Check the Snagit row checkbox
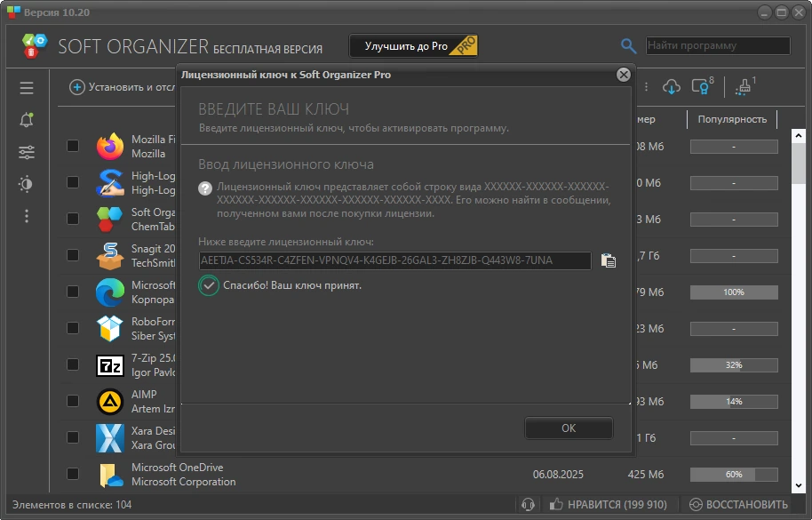This screenshot has width=812, height=520. pos(73,255)
